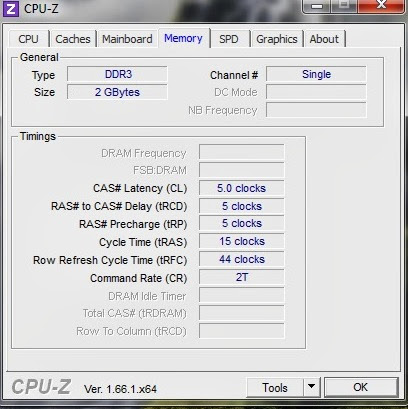The height and width of the screenshot is (409, 408).
Task: Open the Mainboard tab
Action: point(127,39)
